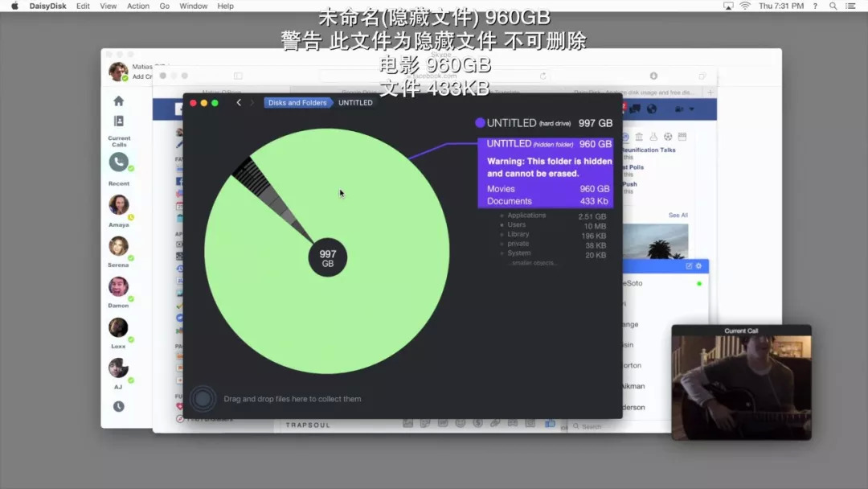The height and width of the screenshot is (489, 868).
Task: Click the purple UNTITLED hard drive dot
Action: [480, 123]
